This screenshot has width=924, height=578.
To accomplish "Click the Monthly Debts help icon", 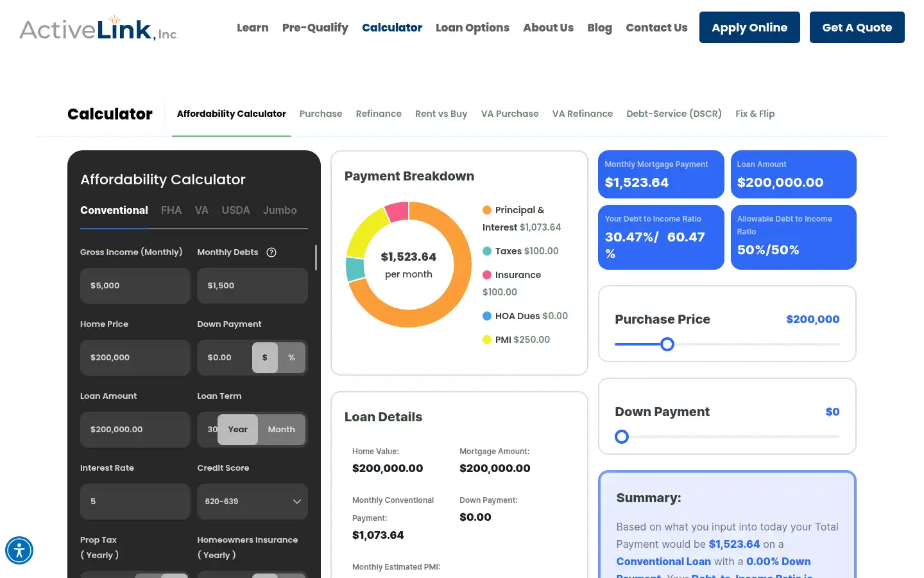I will click(271, 252).
